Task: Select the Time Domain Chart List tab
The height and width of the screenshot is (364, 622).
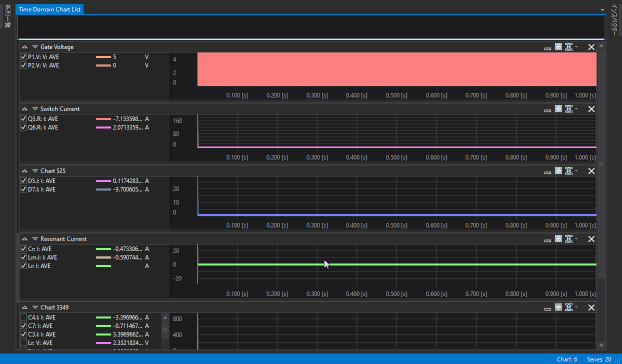Action: click(50, 9)
